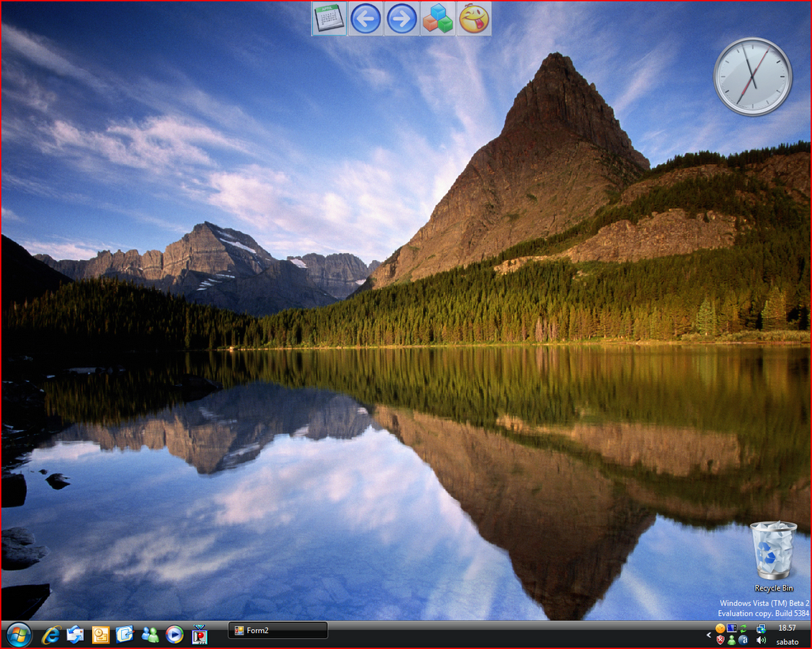Select the Form2 taskbar button
The image size is (812, 649).
coord(278,630)
